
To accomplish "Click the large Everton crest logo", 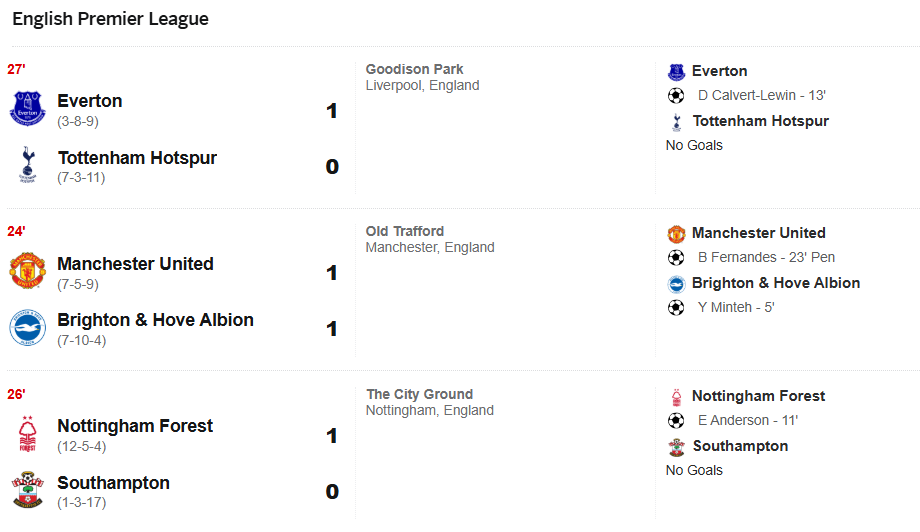I will pos(27,109).
